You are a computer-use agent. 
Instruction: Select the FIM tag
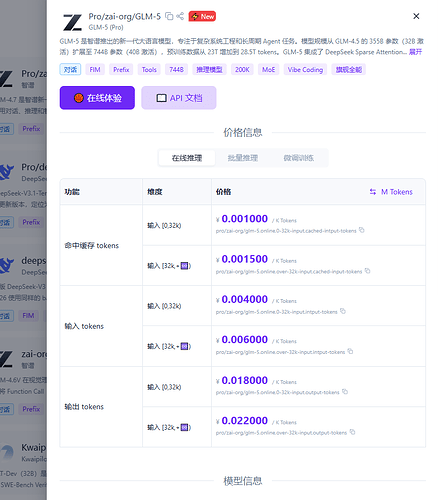point(95,69)
